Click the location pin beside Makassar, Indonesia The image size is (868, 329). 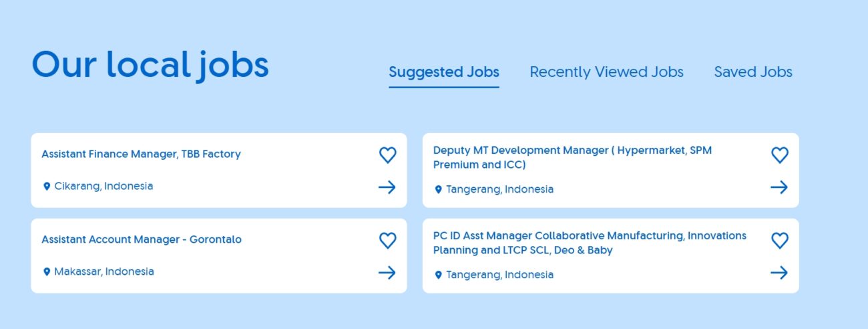click(x=47, y=272)
